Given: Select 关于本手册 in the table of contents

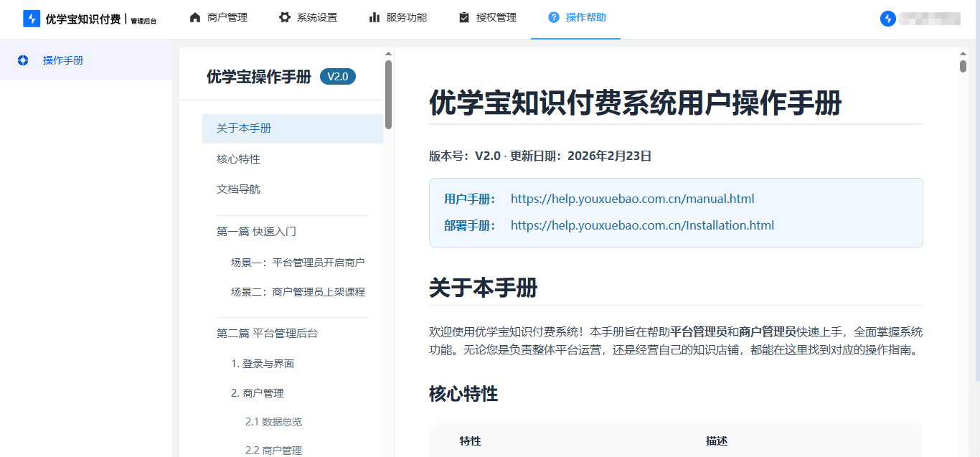Looking at the screenshot, I should point(244,128).
